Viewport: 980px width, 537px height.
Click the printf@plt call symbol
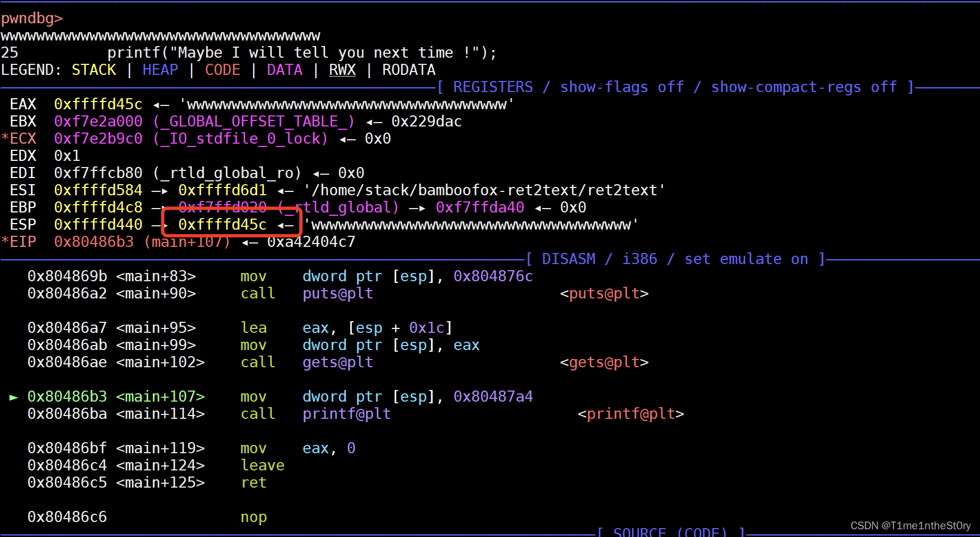click(346, 413)
